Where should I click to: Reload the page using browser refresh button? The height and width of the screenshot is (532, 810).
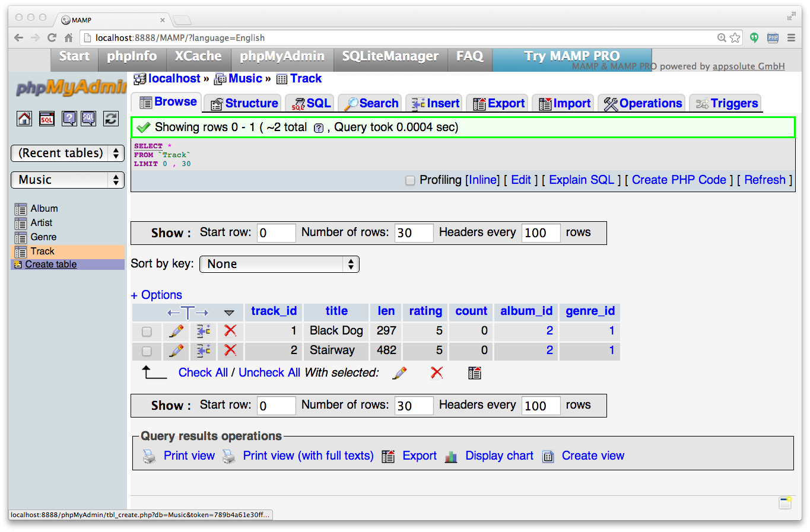point(52,37)
